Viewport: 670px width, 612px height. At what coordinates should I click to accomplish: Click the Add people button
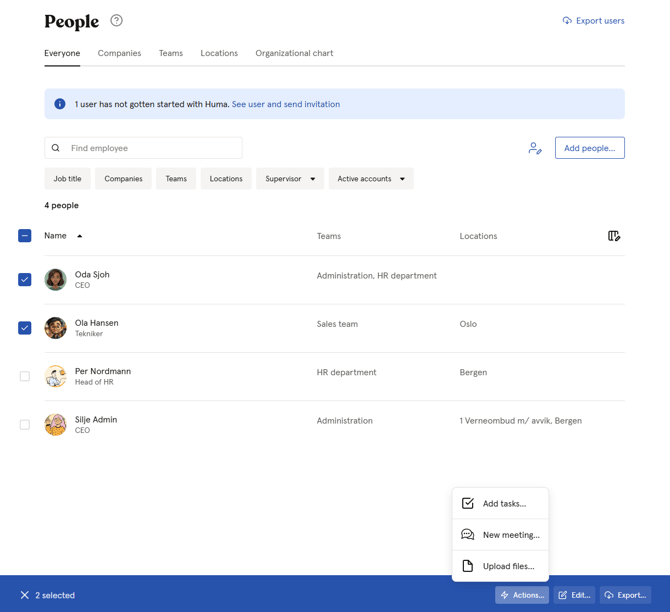coord(589,148)
